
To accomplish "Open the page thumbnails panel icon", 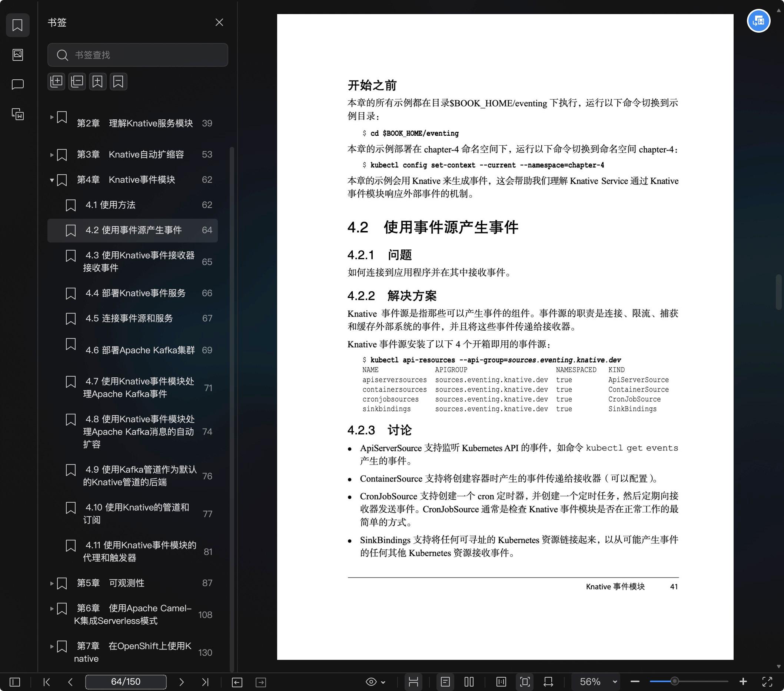I will 18,54.
